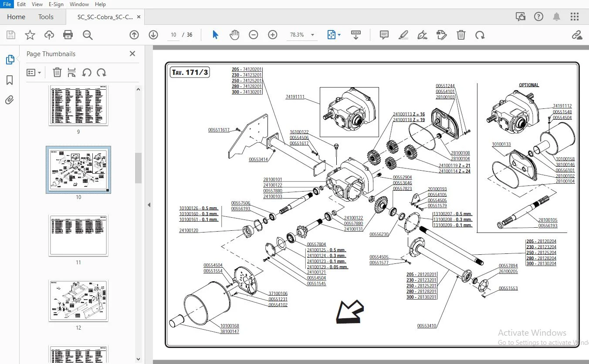The width and height of the screenshot is (589, 364).
Task: Click the thumbnails scroll up arrow
Action: click(138, 90)
